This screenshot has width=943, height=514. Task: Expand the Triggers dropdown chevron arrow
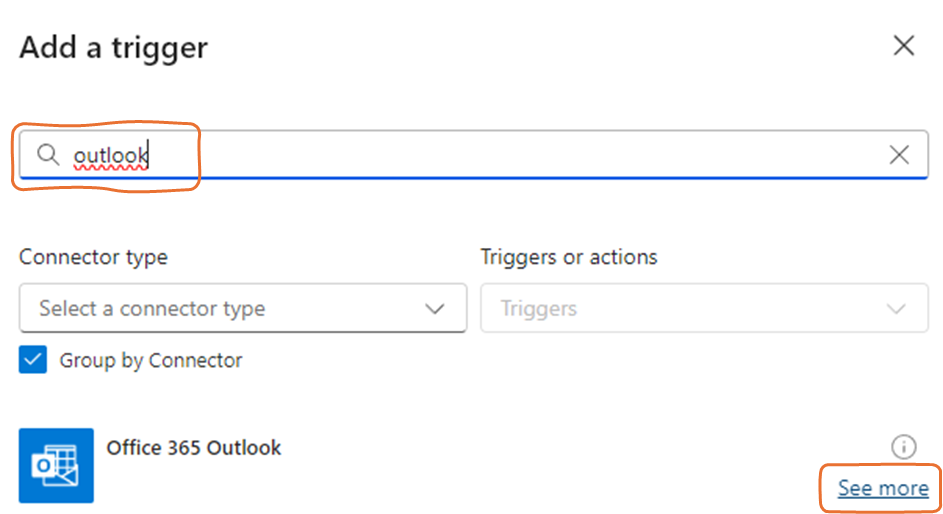click(897, 308)
